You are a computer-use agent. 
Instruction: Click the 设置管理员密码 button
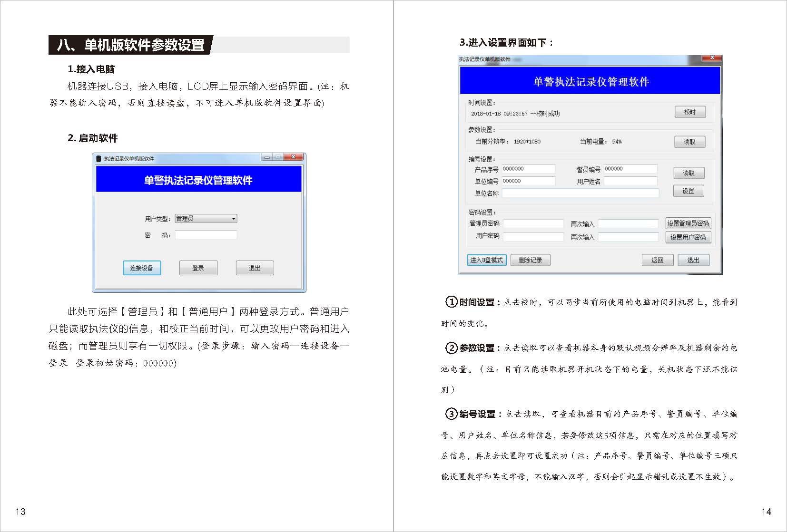pos(688,223)
